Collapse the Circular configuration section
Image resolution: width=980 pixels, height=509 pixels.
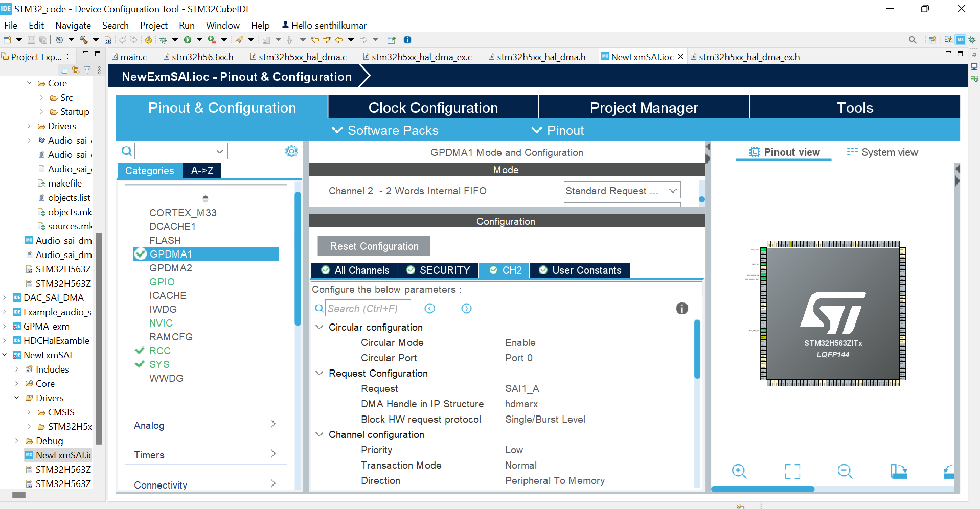[320, 327]
